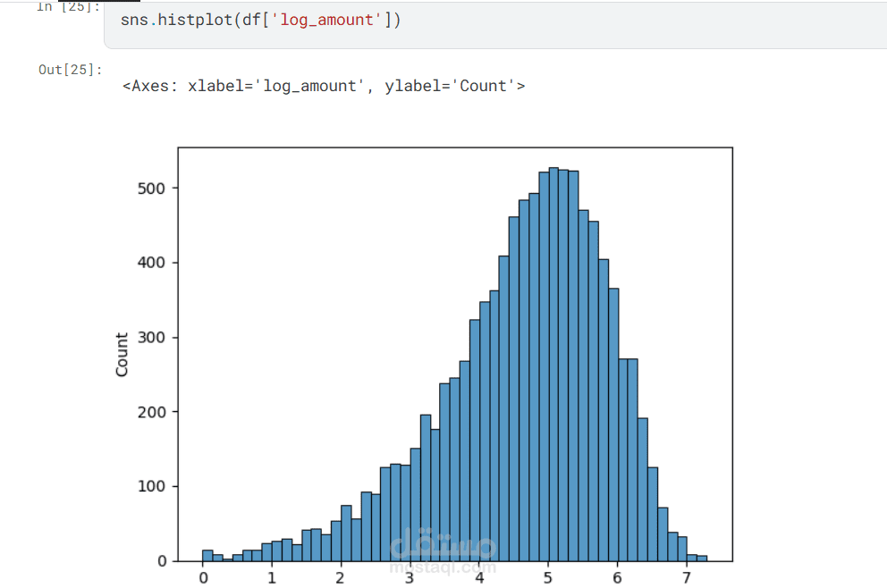Click the x-axis tick label 1
Image resolution: width=887 pixels, height=588 pixels.
click(x=272, y=578)
